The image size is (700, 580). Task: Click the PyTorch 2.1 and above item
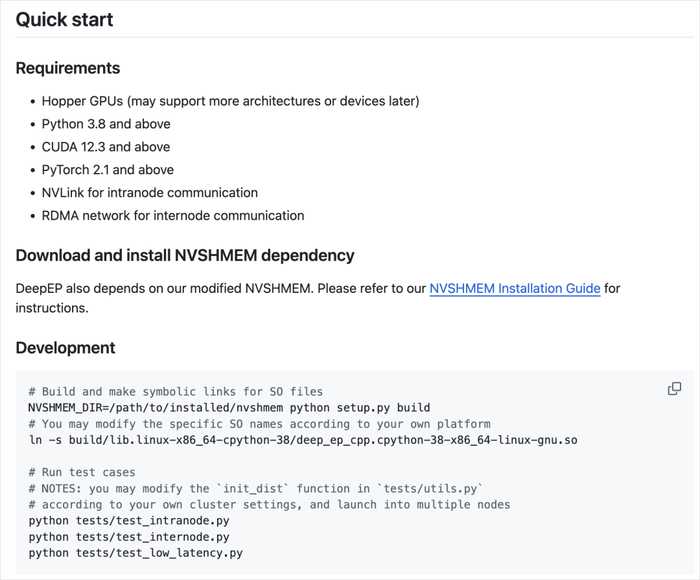108,170
